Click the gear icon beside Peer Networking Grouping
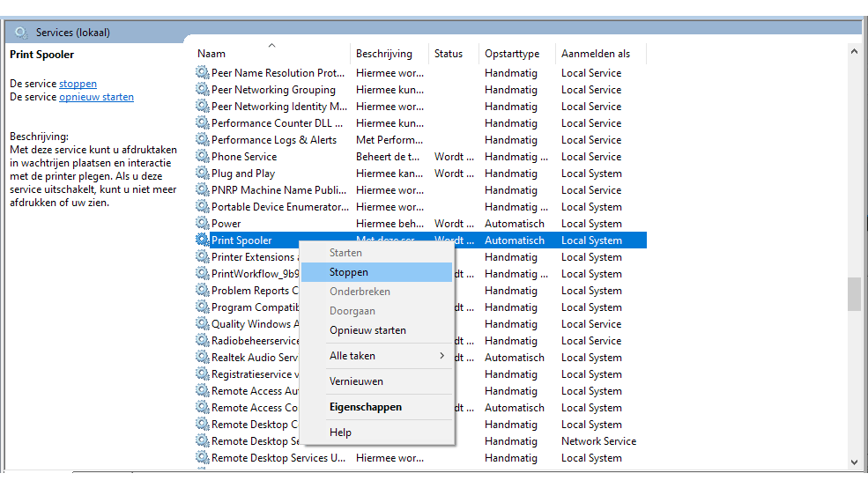Screen dimensions: 868x488 [202, 89]
